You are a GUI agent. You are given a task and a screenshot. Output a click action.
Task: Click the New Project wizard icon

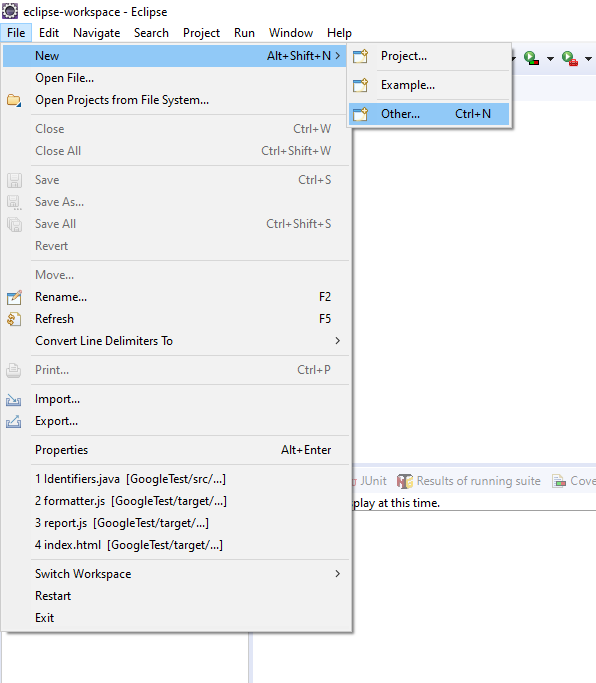(360, 56)
